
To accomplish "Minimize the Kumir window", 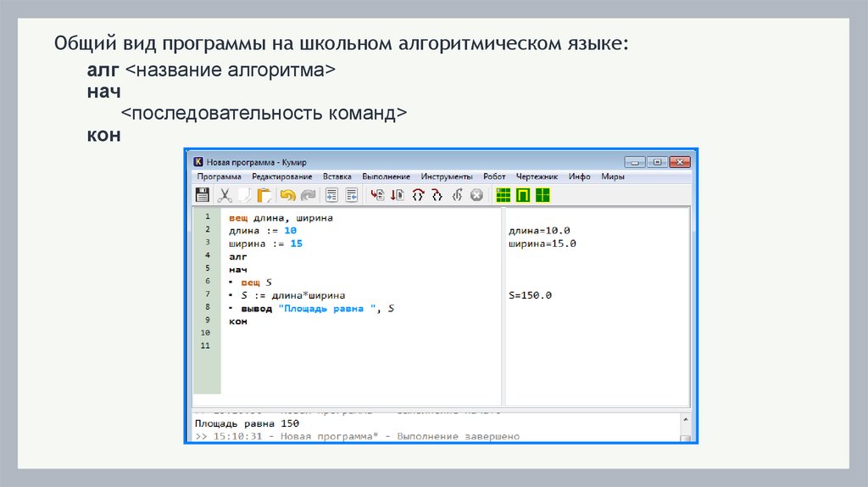I will coord(635,162).
